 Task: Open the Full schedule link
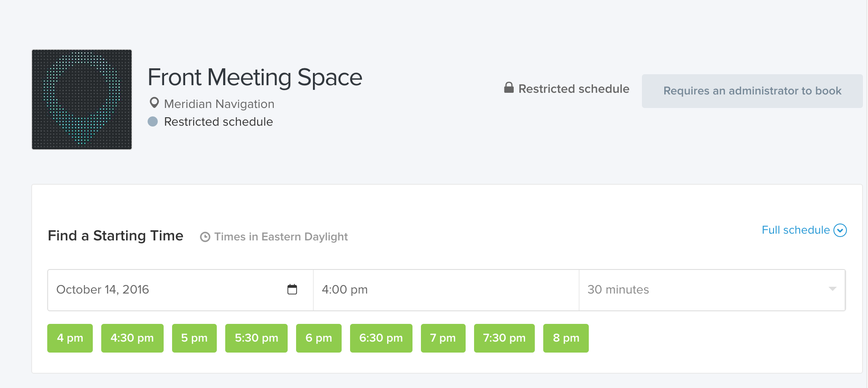click(x=796, y=230)
